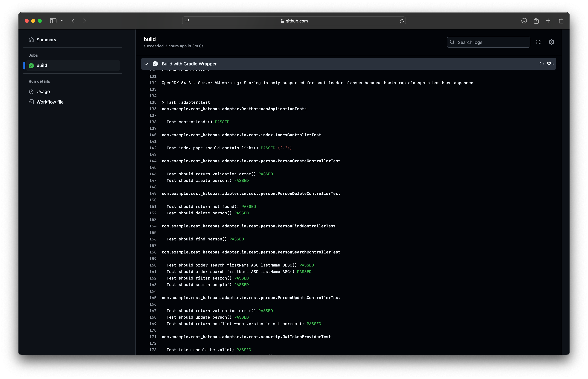Click the github.com address bar
Viewport: 588px width, 379px height.
click(294, 21)
